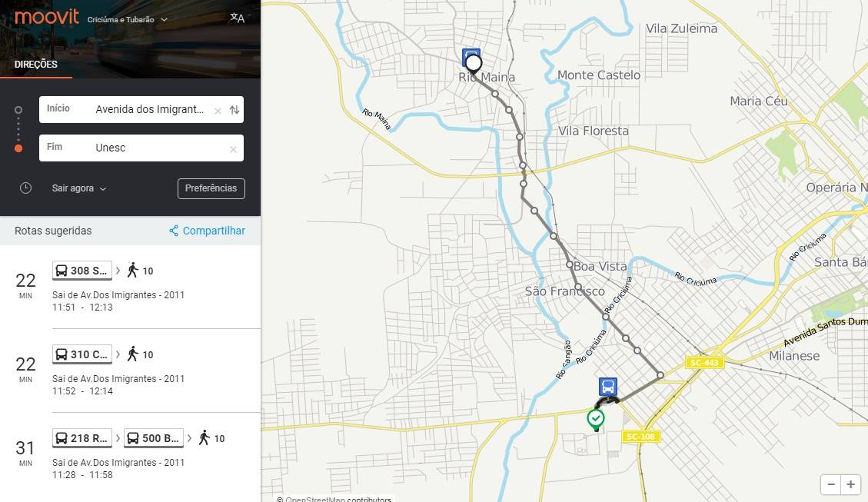Screen dimensions: 868x502
Task: Select the route departing 11:51 - 12:13
Action: (130, 287)
